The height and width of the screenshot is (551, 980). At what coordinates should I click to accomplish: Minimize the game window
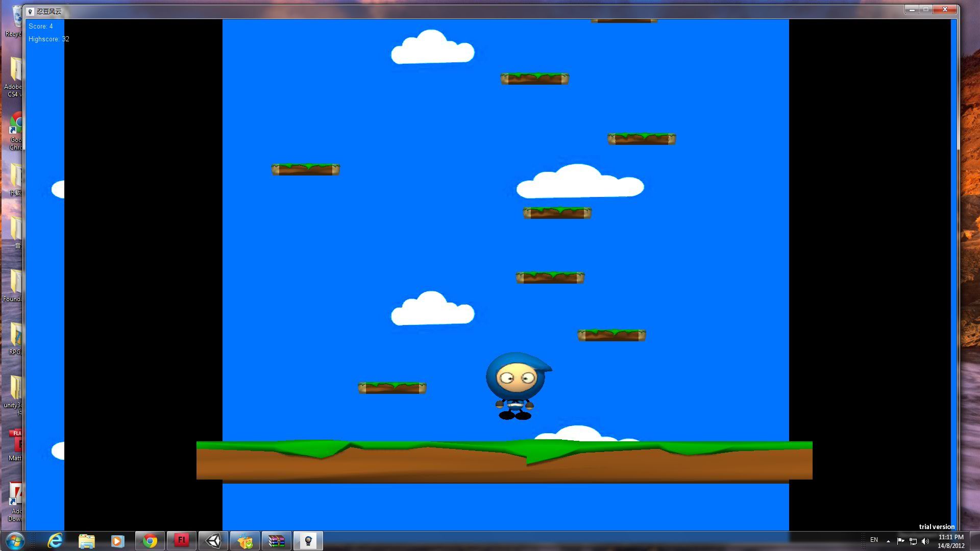pyautogui.click(x=912, y=10)
